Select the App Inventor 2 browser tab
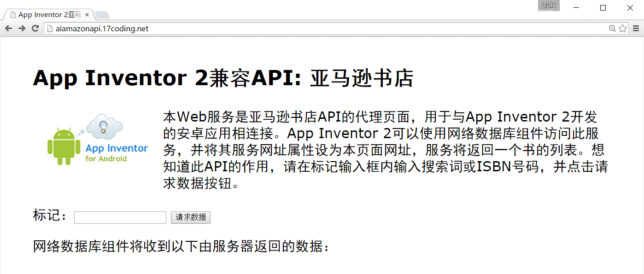 (46, 15)
